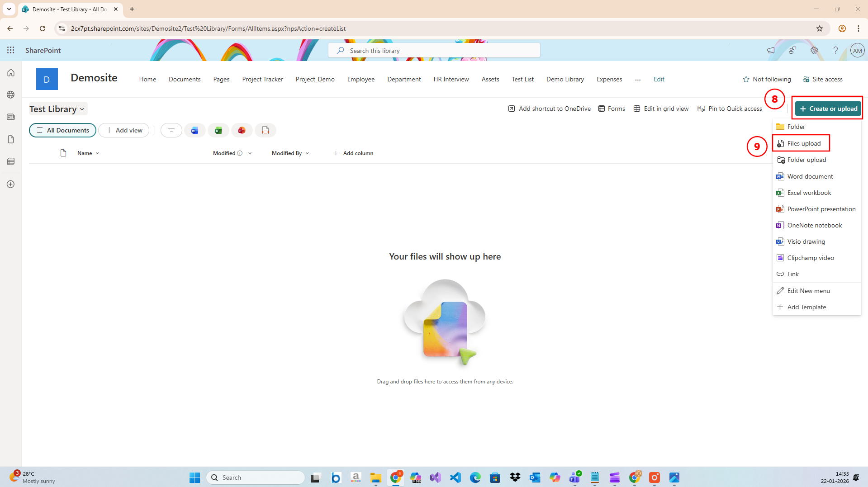868x487 pixels.
Task: Select Folder upload from the menu
Action: point(817,160)
